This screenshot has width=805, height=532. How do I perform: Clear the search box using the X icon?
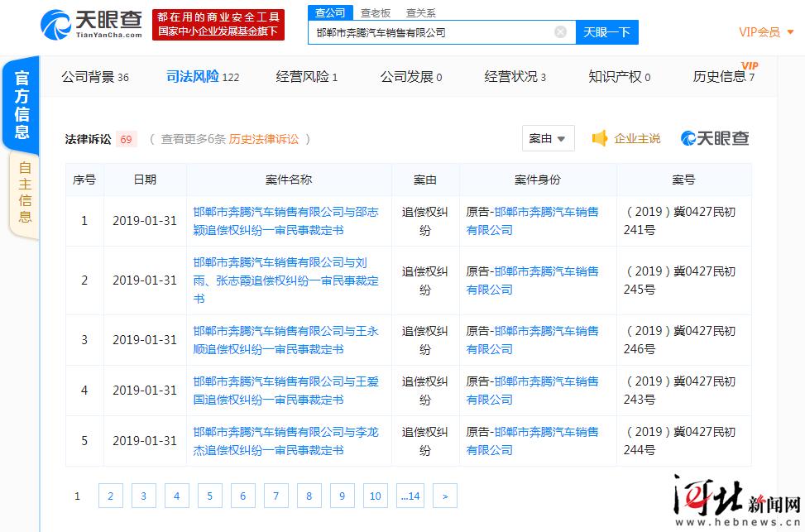560,31
